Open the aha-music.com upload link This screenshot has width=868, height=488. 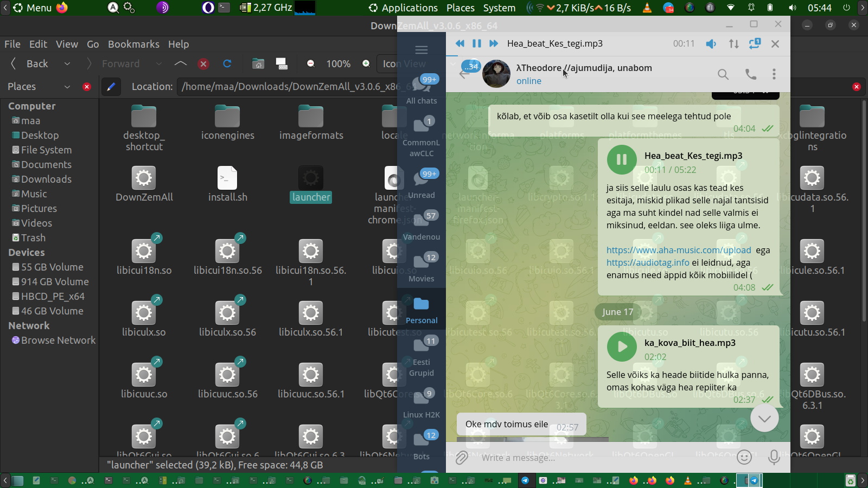(679, 250)
